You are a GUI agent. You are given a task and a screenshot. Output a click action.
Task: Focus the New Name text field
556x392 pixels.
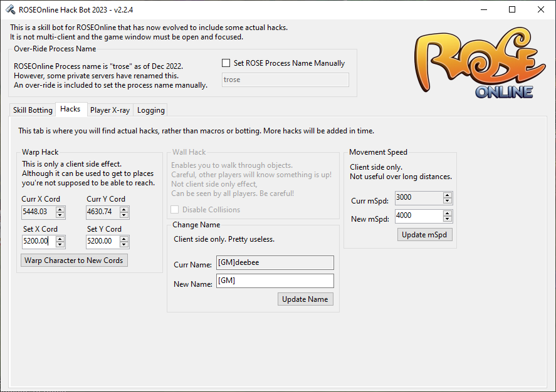(x=275, y=281)
